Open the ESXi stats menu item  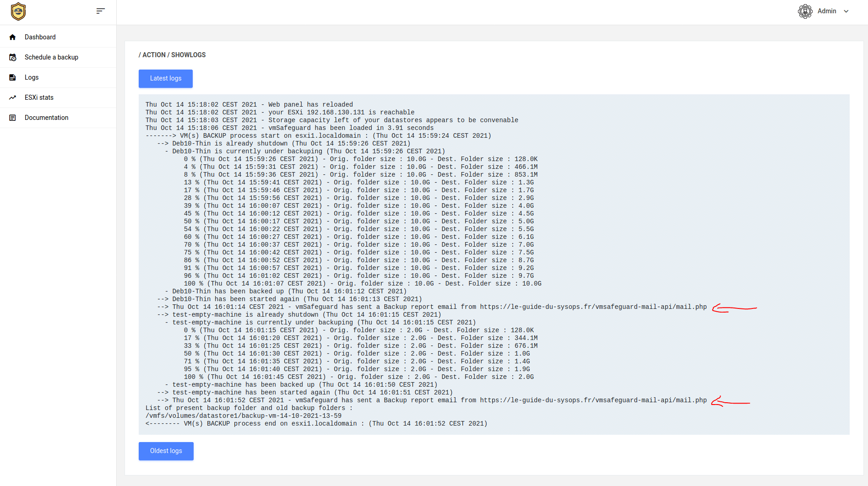coord(39,97)
